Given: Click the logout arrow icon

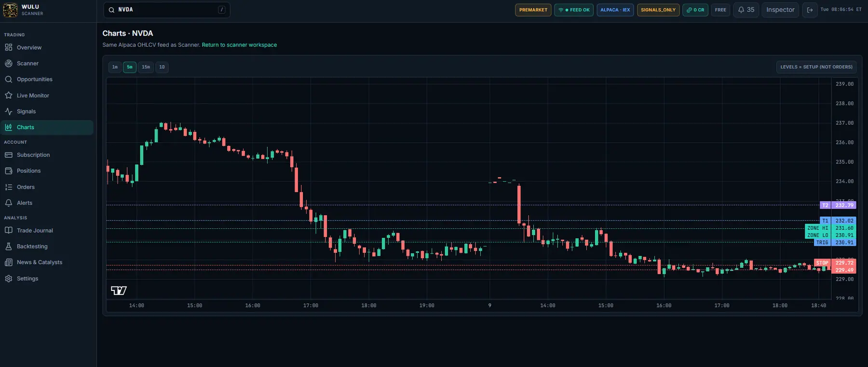Looking at the screenshot, I should (x=810, y=10).
